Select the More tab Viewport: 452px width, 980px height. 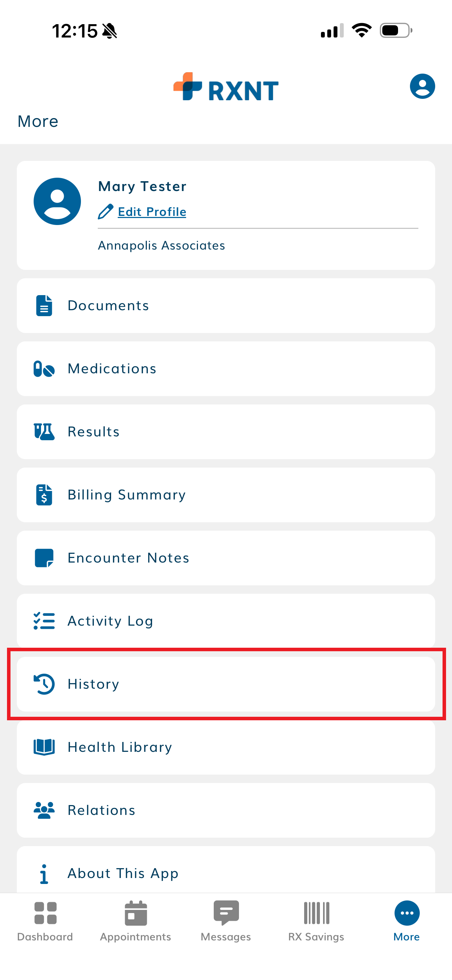tap(407, 920)
